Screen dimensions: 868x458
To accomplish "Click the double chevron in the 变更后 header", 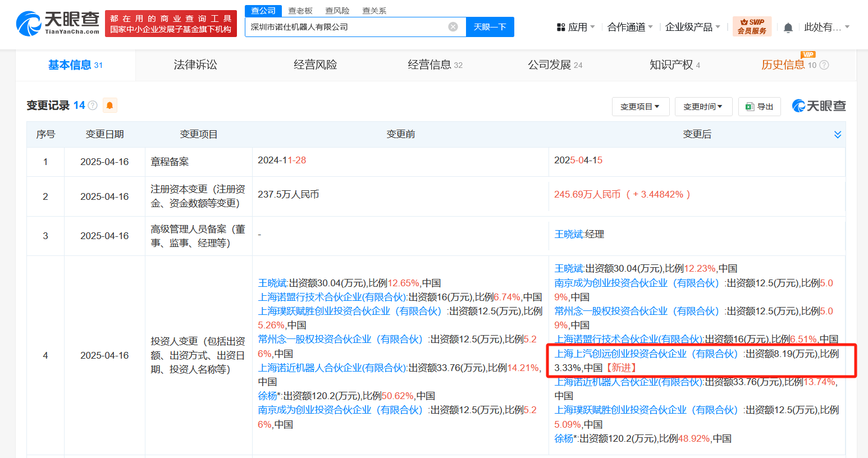I will click(x=838, y=135).
